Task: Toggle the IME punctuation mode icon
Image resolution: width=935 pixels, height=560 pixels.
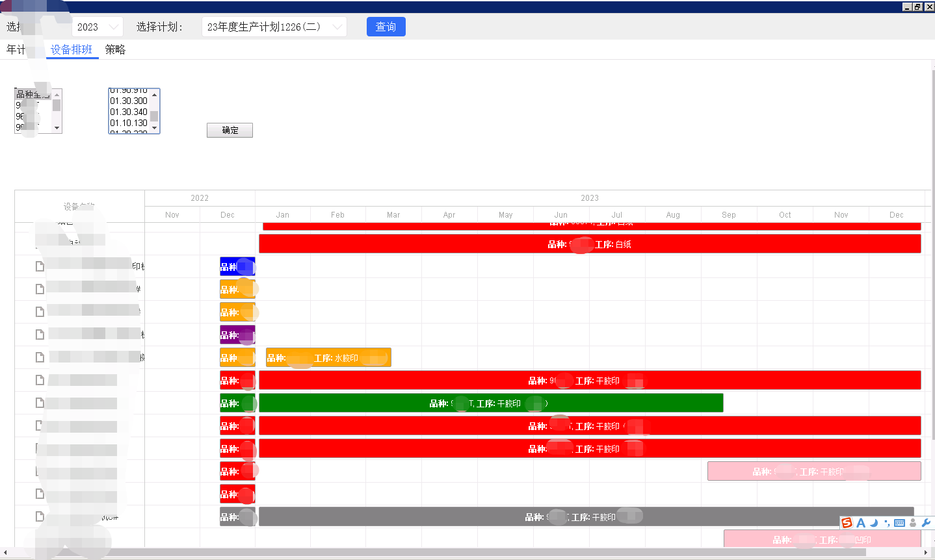Action: click(x=887, y=523)
